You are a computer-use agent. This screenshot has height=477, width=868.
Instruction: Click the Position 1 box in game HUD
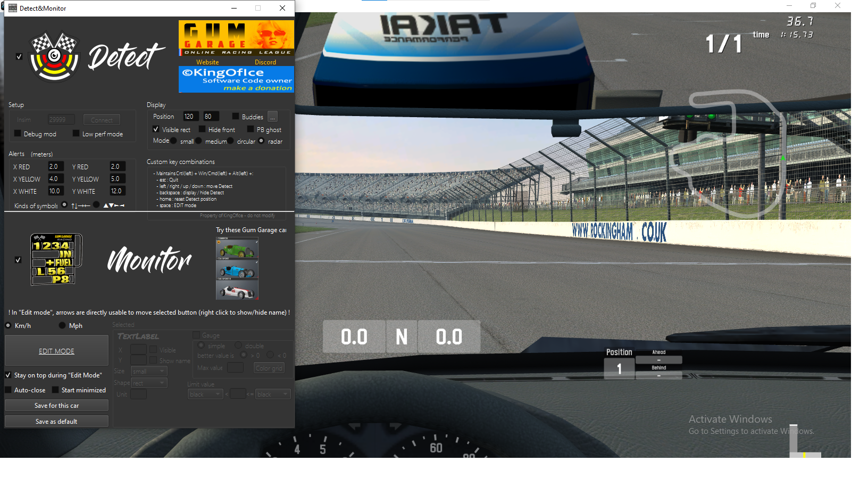click(619, 368)
